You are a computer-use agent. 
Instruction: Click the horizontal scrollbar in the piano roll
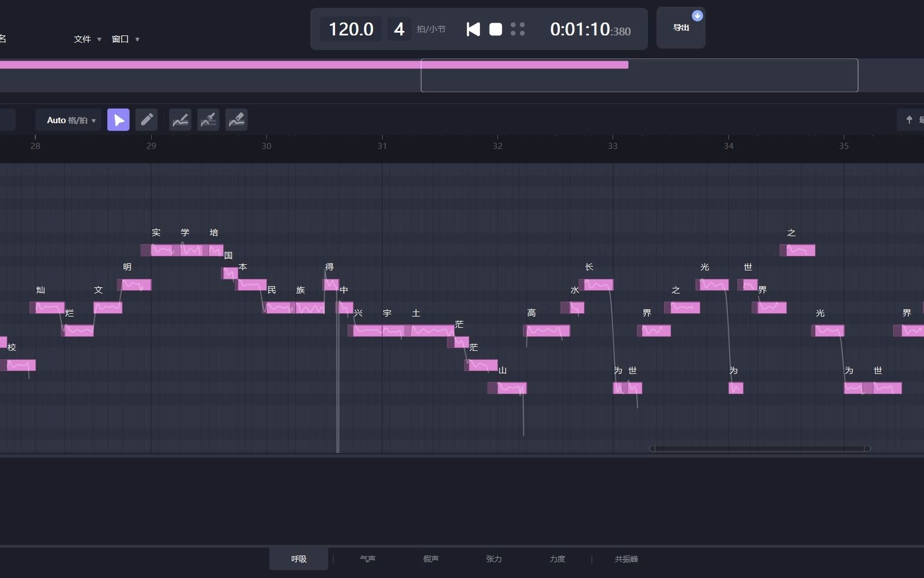pyautogui.click(x=760, y=449)
